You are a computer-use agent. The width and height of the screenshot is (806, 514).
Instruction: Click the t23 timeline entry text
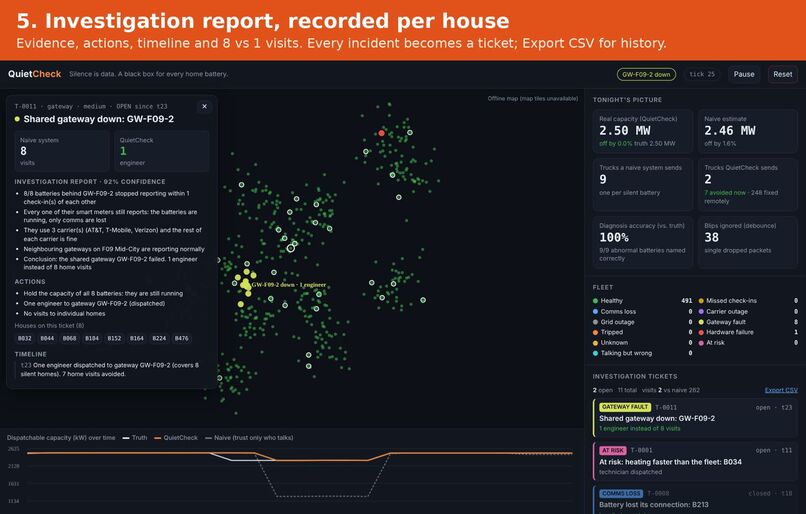[109, 370]
